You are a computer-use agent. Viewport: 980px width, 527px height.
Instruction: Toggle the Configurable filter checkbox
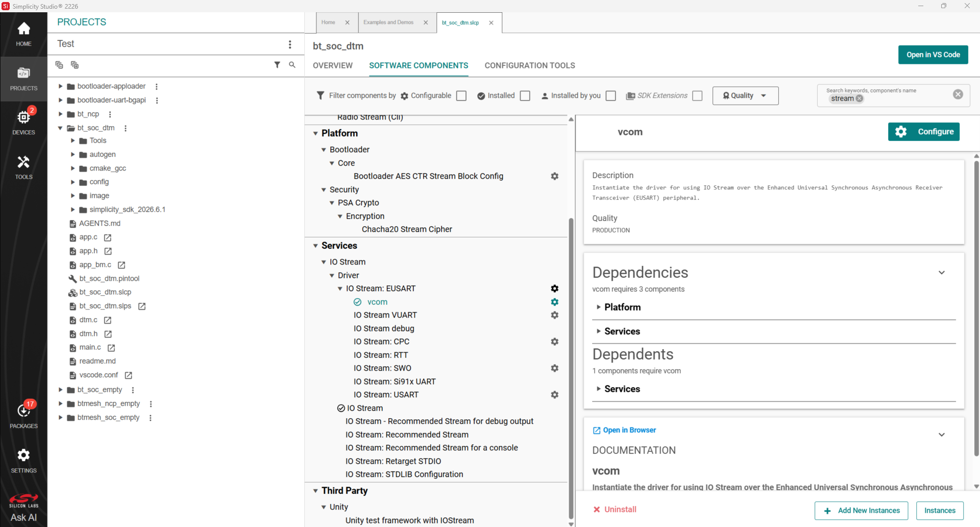pyautogui.click(x=461, y=95)
